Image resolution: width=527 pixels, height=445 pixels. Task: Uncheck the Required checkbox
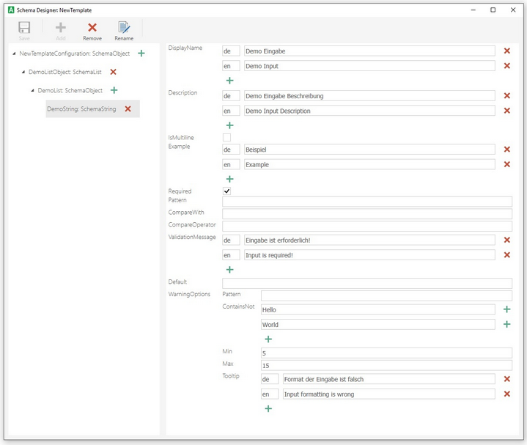point(227,191)
